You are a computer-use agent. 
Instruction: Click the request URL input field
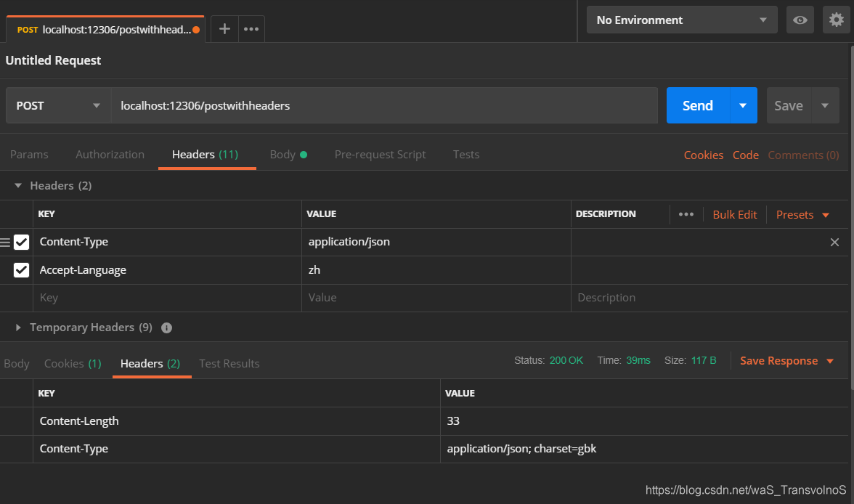coord(385,106)
